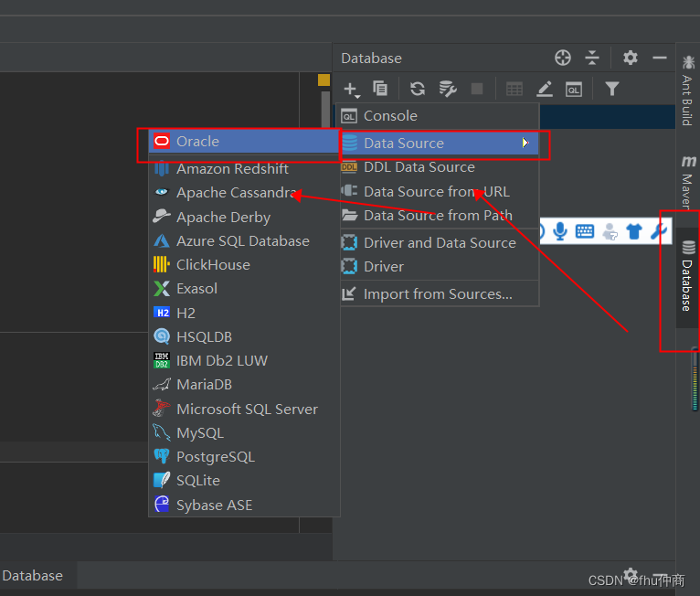Viewport: 700px width, 596px height.
Task: Click the input method t-shirt skin icon
Action: point(634,231)
